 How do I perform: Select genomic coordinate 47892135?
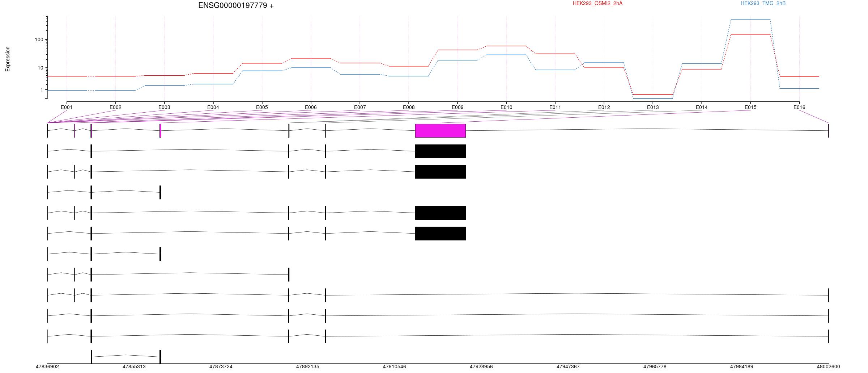point(308,366)
